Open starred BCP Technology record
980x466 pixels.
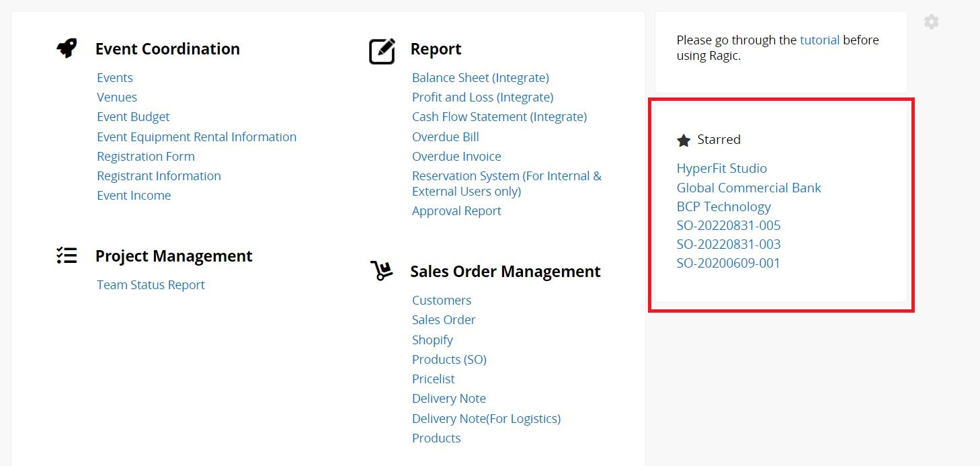coord(724,207)
